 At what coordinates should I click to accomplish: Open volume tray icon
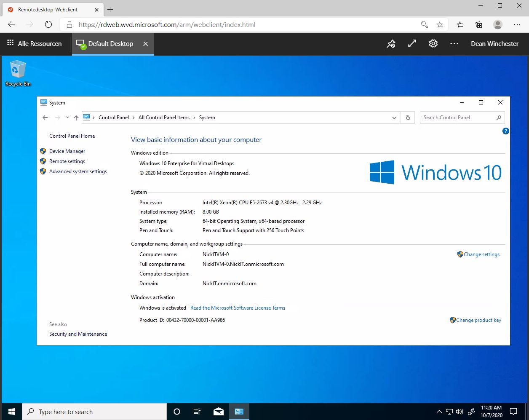click(x=460, y=412)
